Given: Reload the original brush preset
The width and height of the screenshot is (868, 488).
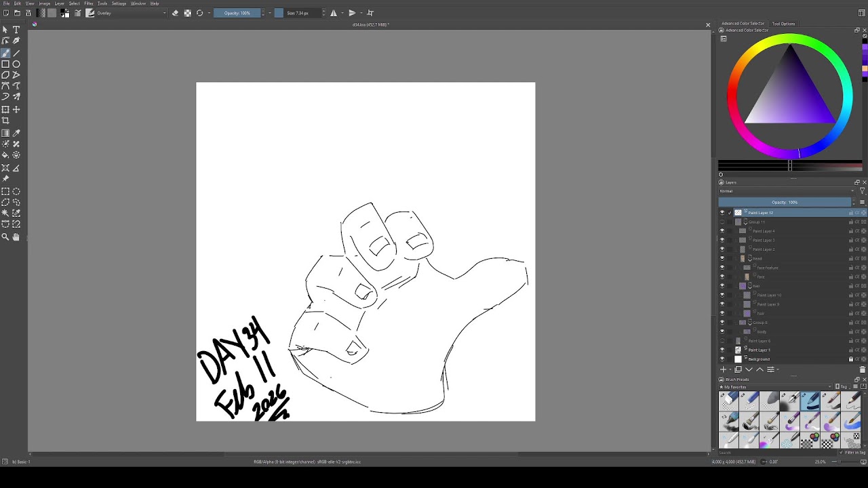Looking at the screenshot, I should click(x=199, y=13).
